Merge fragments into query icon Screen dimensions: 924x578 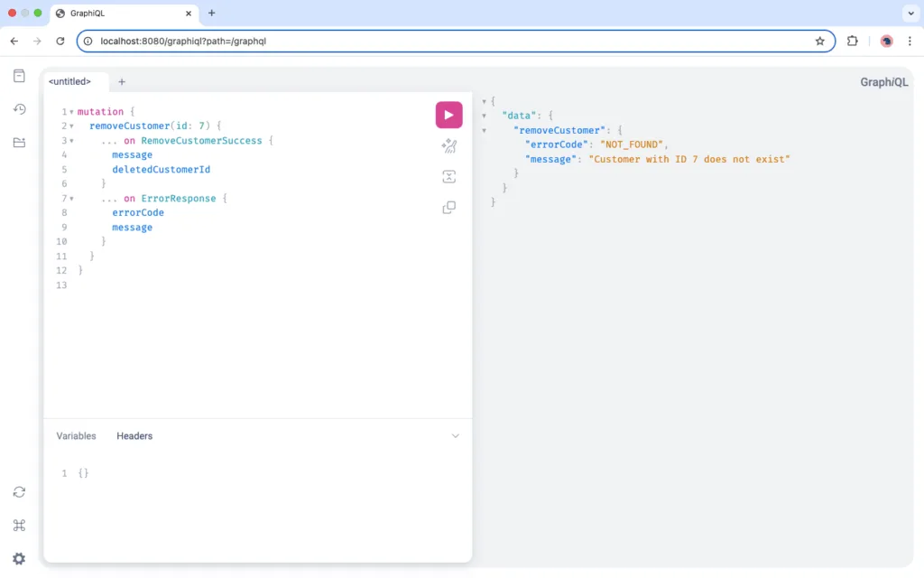coord(449,176)
